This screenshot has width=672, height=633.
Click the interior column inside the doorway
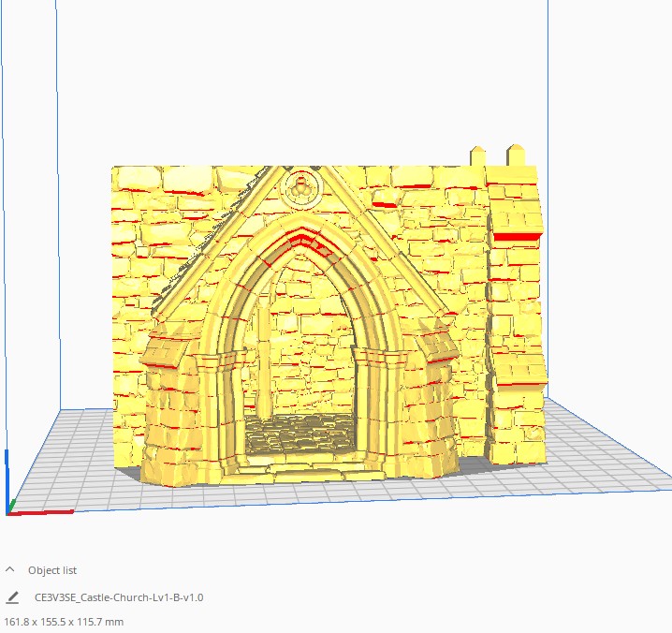point(267,356)
